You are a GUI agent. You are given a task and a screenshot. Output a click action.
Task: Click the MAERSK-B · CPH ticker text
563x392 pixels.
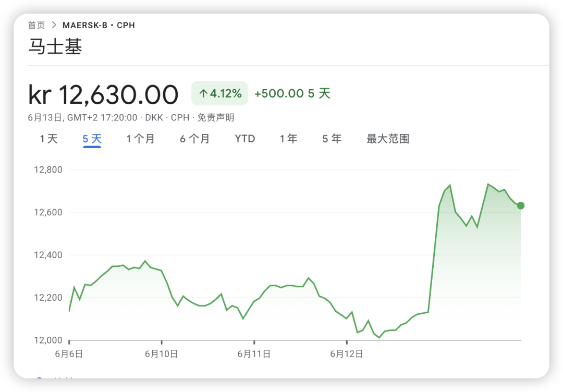(x=99, y=26)
